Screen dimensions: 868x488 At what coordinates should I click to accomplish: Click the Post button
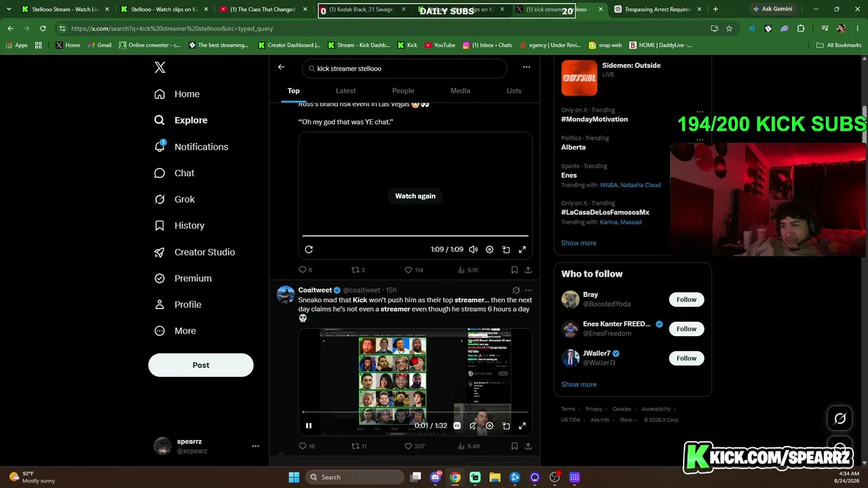pos(201,365)
